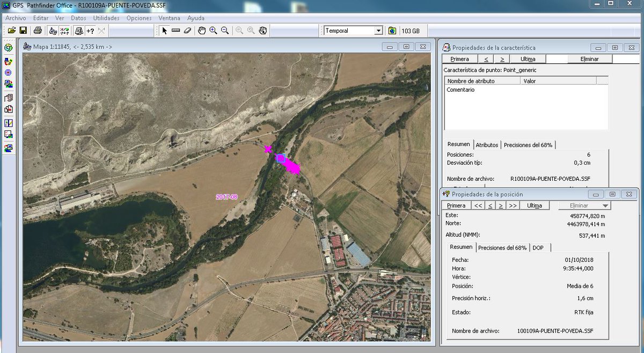Switch to Precisiones del 68% tab in feature properties
The image size is (644, 353).
pos(529,145)
